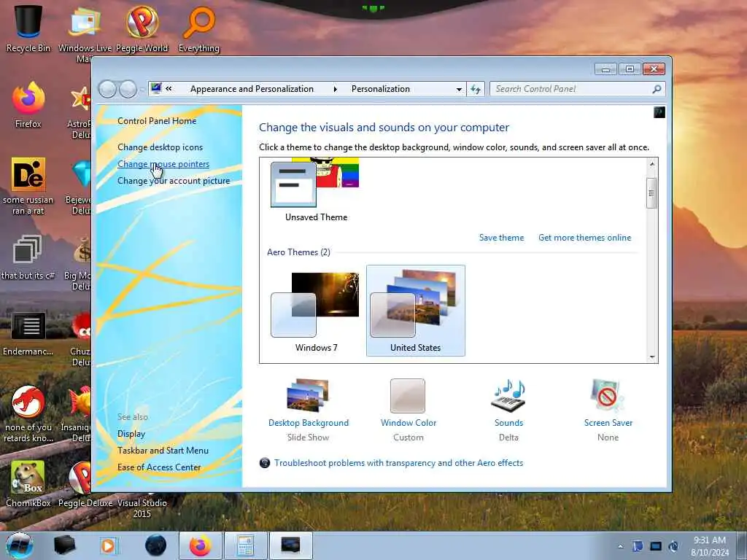Click Get more themes online
This screenshot has height=560, width=747.
click(584, 238)
